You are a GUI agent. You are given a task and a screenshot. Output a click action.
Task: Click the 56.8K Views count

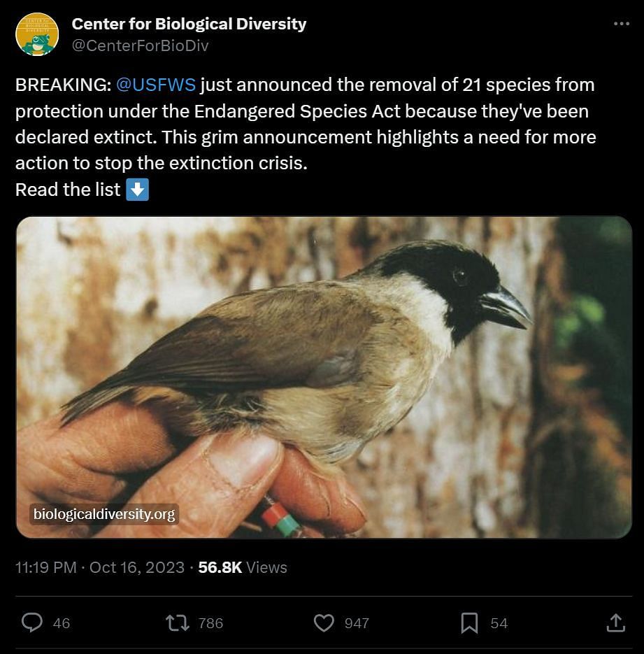tap(243, 567)
